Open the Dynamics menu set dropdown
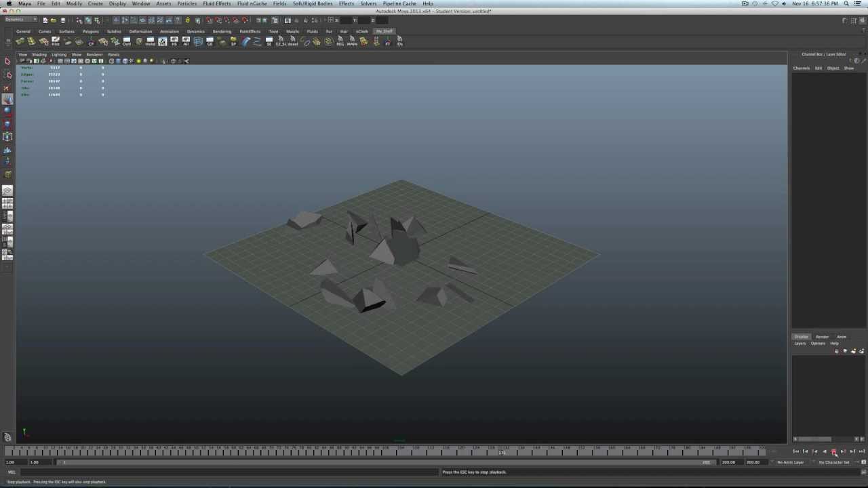Image resolution: width=868 pixels, height=488 pixels. (x=20, y=20)
